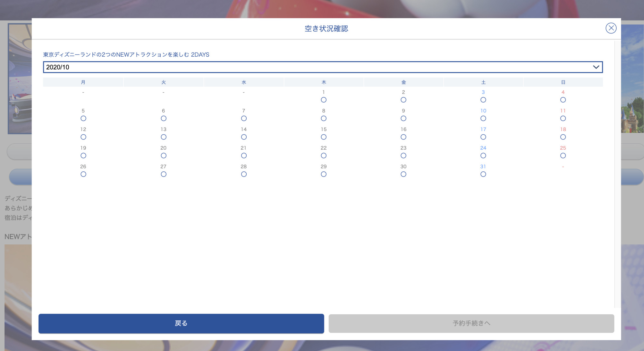Viewport: 644px width, 351px height.
Task: Pick the availability mark for the 31st
Action: click(x=483, y=174)
